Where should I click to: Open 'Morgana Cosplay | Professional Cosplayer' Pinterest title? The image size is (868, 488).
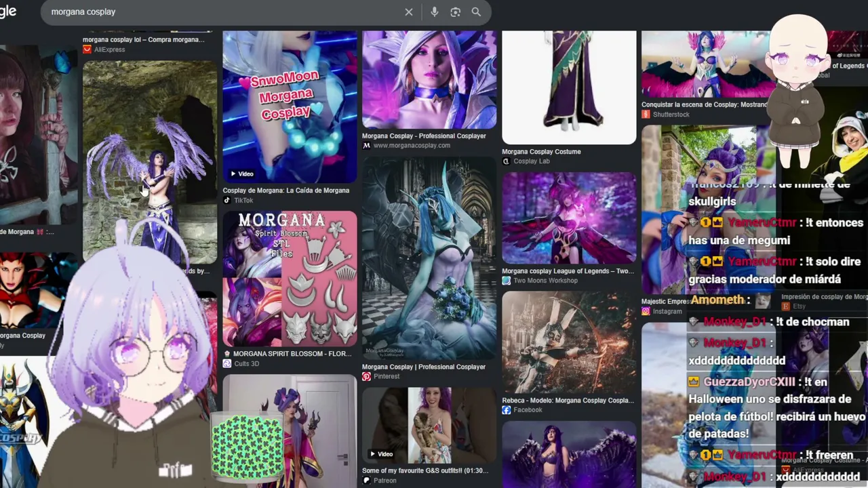point(424,367)
